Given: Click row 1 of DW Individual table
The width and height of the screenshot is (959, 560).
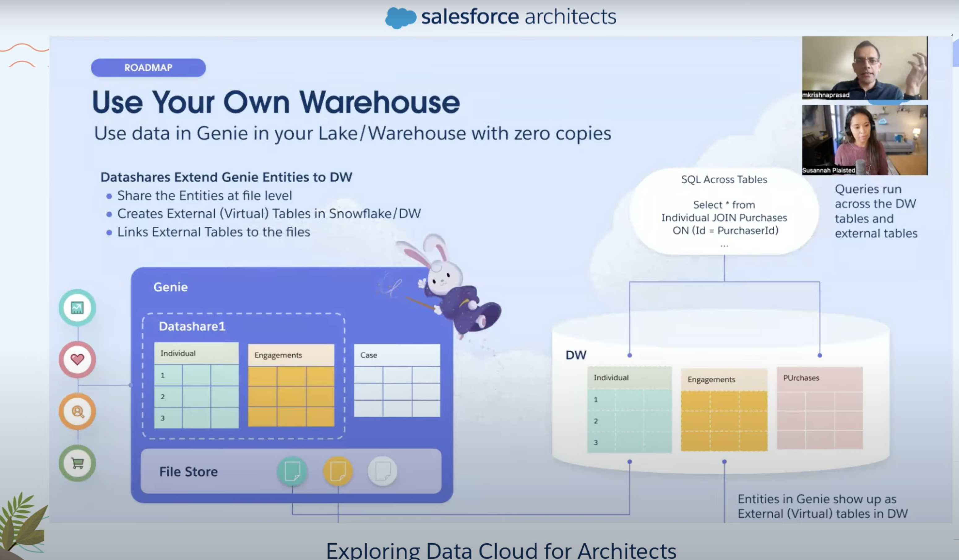Looking at the screenshot, I should coord(630,400).
